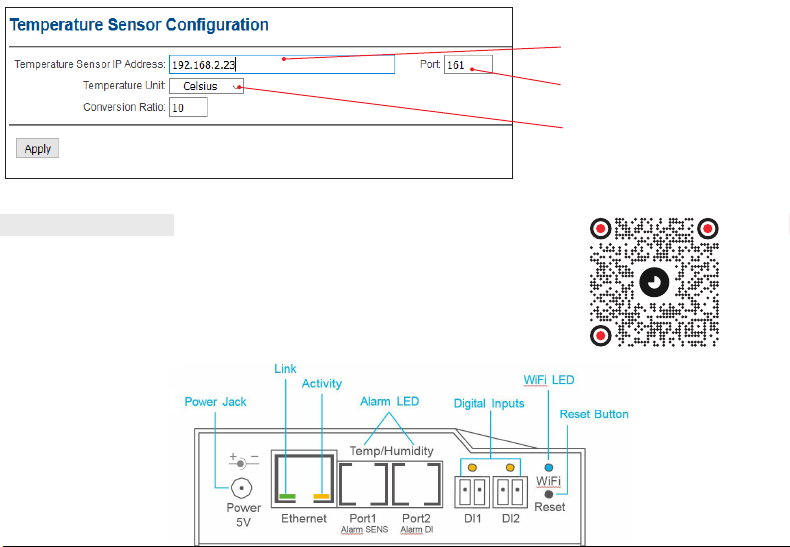The width and height of the screenshot is (790, 547).
Task: Click the Apply button
Action: pyautogui.click(x=37, y=149)
